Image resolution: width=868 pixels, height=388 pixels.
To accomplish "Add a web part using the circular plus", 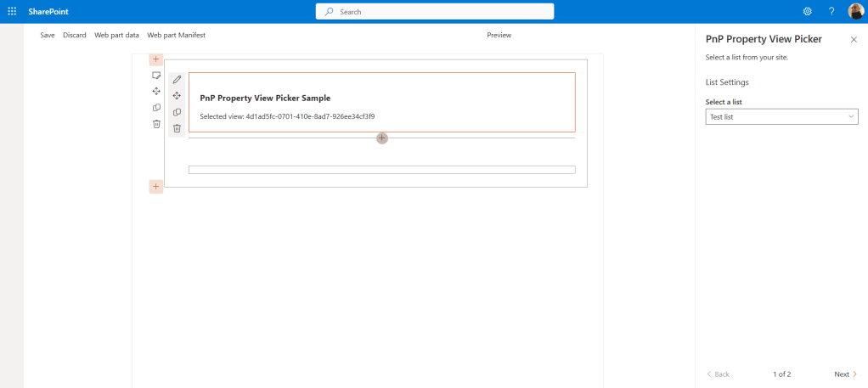I will [382, 138].
